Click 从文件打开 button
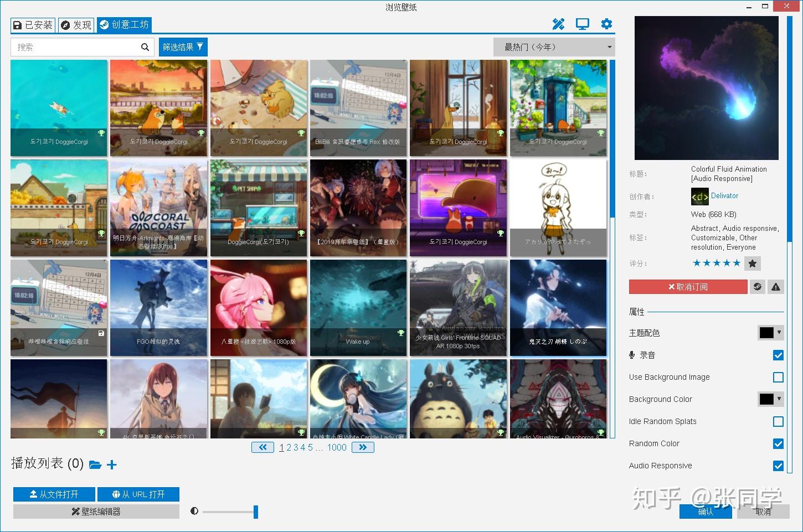The image size is (803, 532). [54, 494]
